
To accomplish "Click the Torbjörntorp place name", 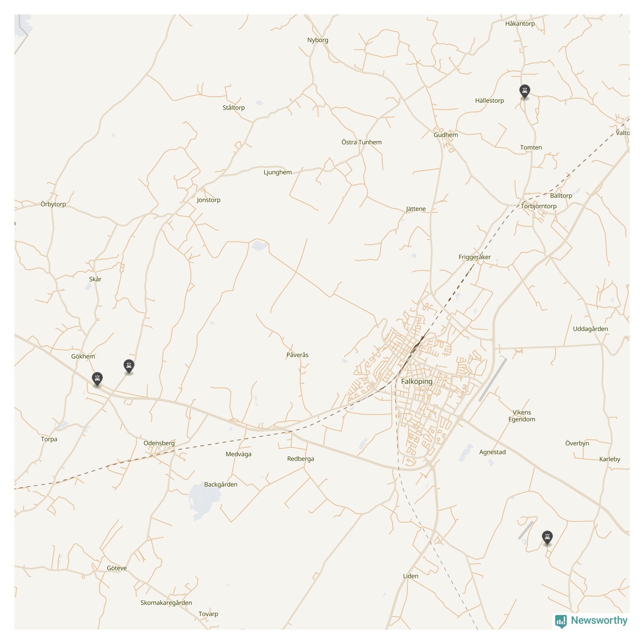I will pyautogui.click(x=539, y=206).
